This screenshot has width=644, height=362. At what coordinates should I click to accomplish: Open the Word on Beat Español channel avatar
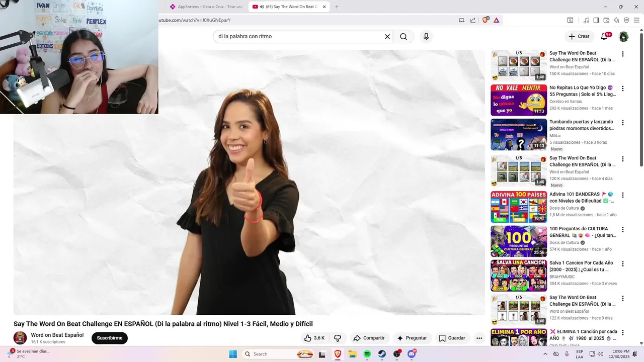point(20,337)
